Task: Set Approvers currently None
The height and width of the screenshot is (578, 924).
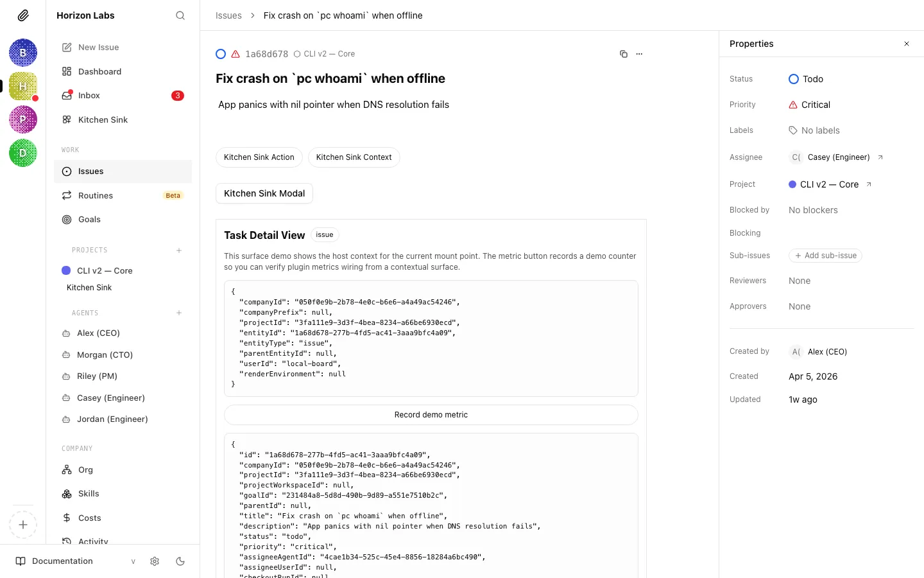Action: 800,306
